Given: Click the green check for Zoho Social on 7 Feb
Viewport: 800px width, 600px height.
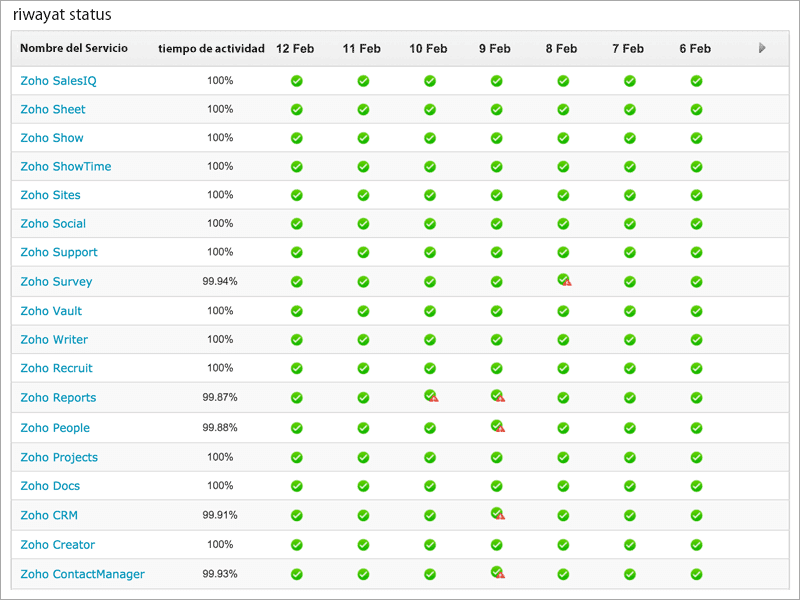Looking at the screenshot, I should click(629, 223).
